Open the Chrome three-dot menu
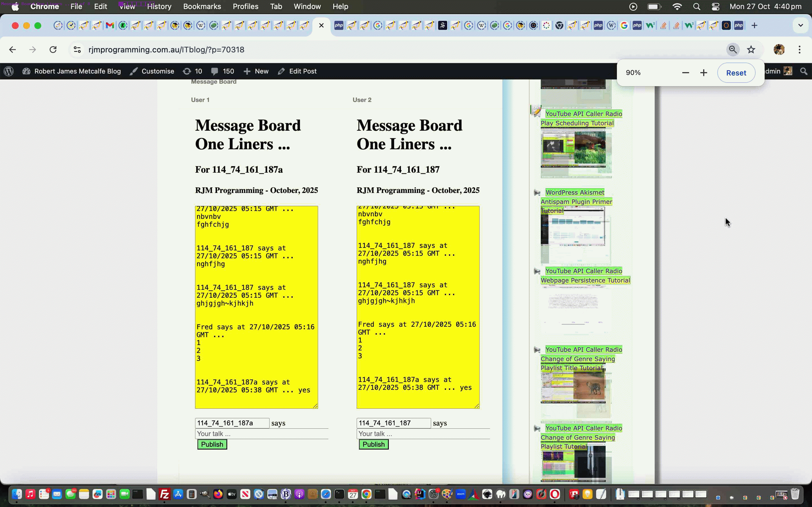Screen dimensions: 812x507 tap(800, 50)
